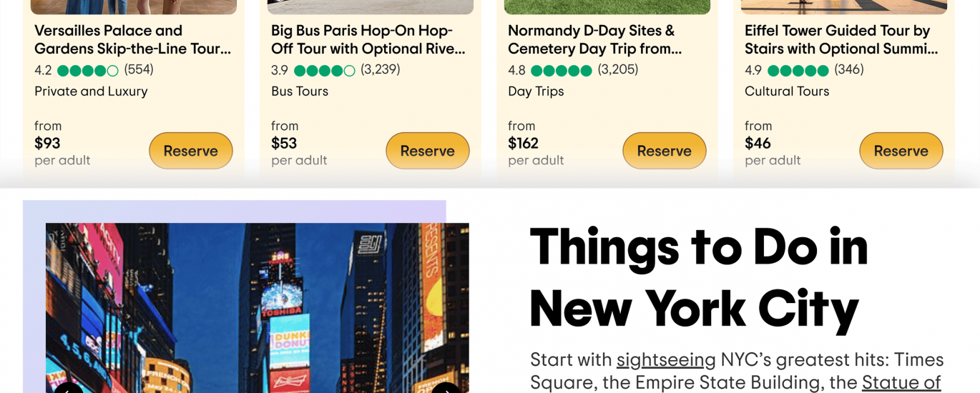Click the Normandy grass field thumbnail
980x393 pixels.
[607, 7]
